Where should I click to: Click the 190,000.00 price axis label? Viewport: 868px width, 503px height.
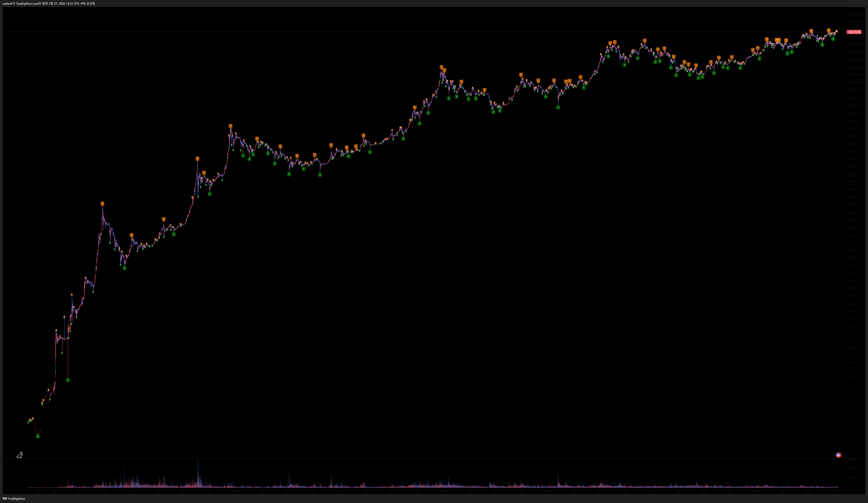click(x=856, y=22)
